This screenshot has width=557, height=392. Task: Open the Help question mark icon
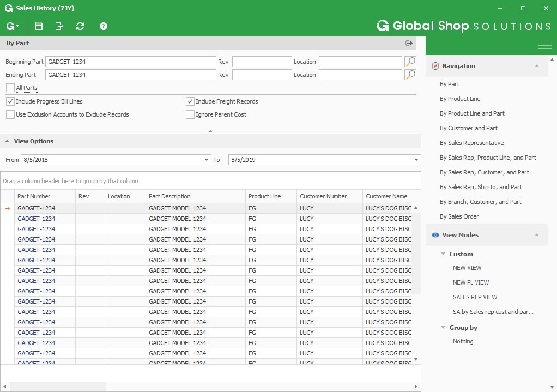coord(104,26)
